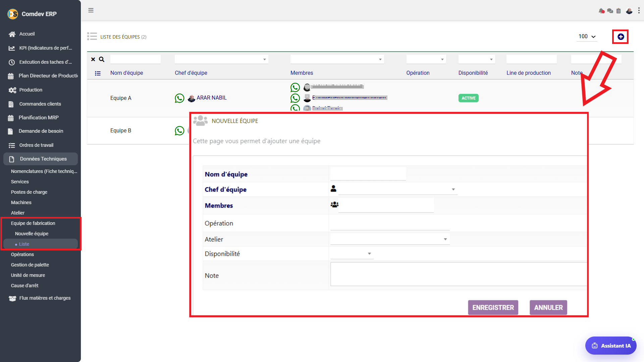Clear filters with the X icon
Viewport: 644px width, 362px height.
tap(93, 59)
